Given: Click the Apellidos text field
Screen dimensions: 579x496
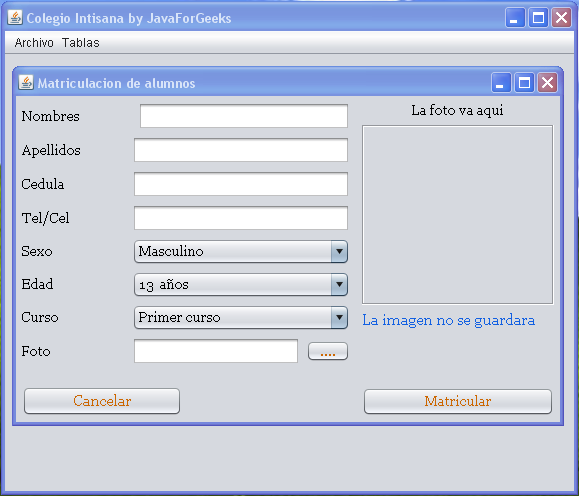Looking at the screenshot, I should [241, 150].
